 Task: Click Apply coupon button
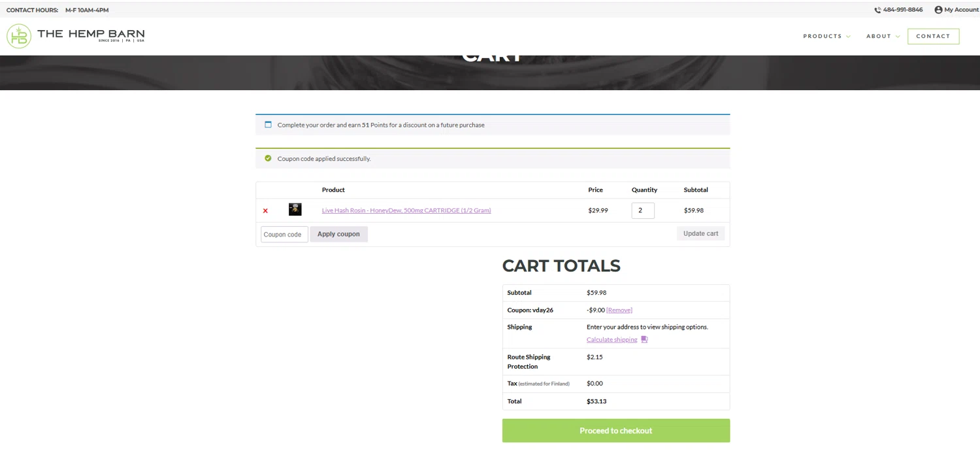[338, 234]
